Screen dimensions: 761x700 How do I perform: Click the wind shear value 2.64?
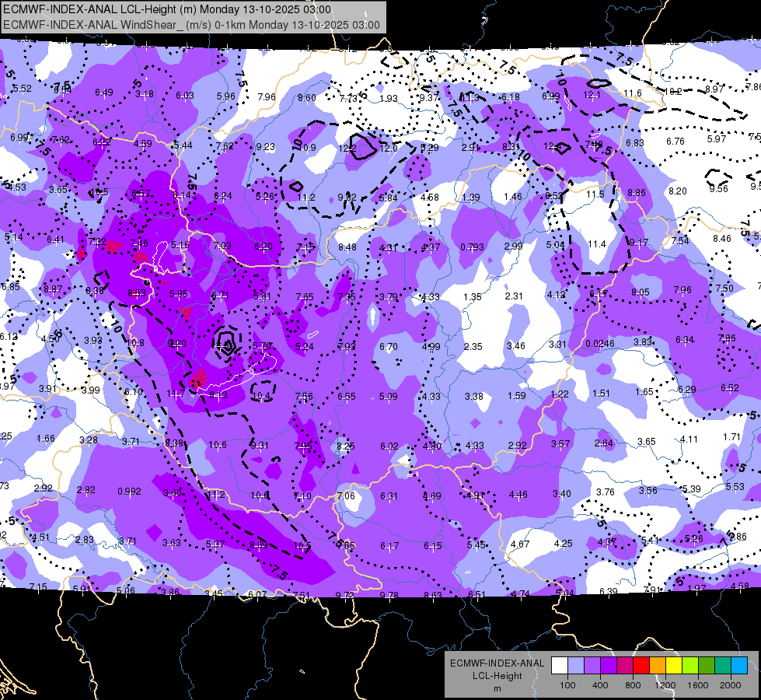[x=604, y=443]
